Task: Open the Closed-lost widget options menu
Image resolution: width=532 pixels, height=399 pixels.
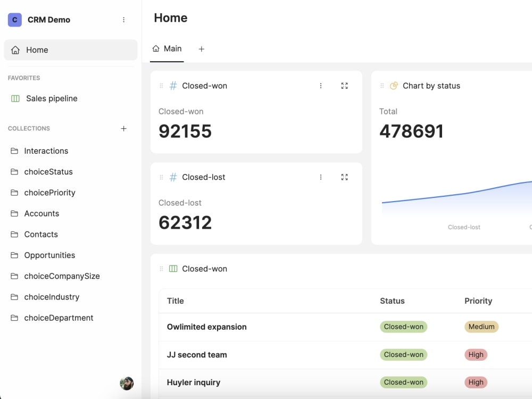Action: (x=321, y=177)
